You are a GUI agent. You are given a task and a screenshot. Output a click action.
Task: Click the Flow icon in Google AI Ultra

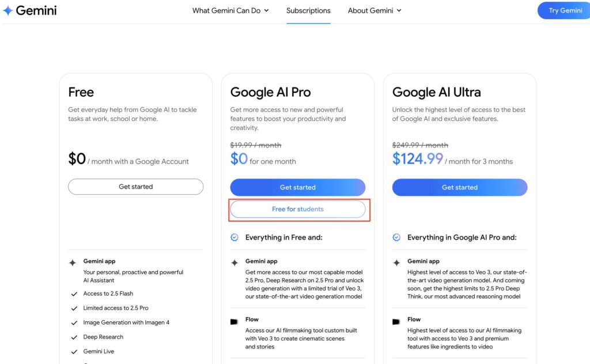tap(396, 321)
